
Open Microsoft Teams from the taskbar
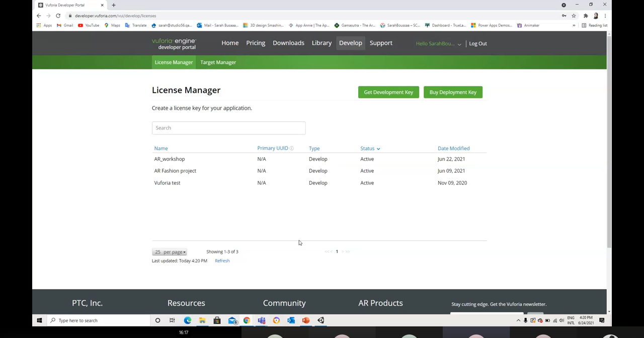[262, 320]
